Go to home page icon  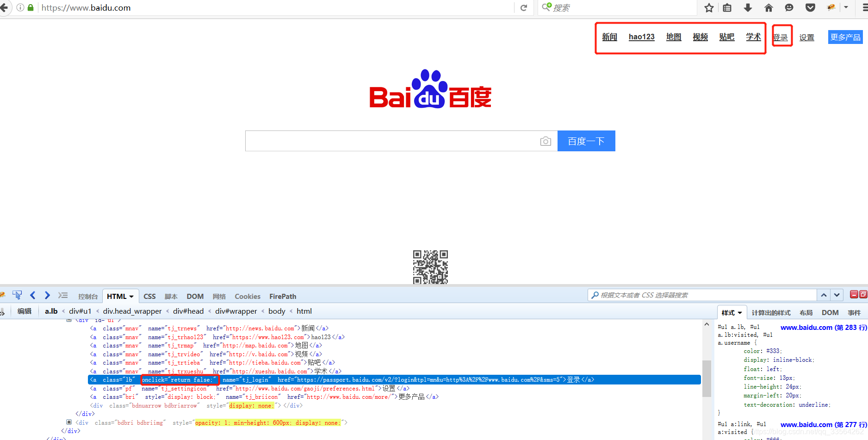(x=769, y=7)
